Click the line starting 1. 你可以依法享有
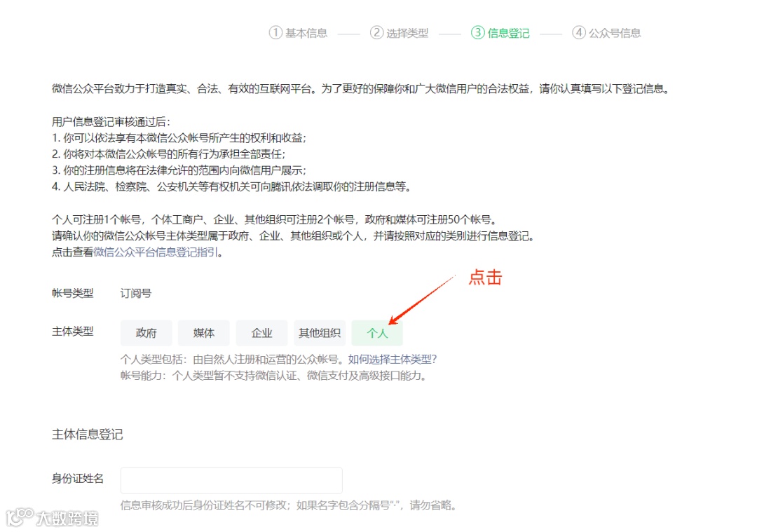The height and width of the screenshot is (532, 757). pos(179,138)
